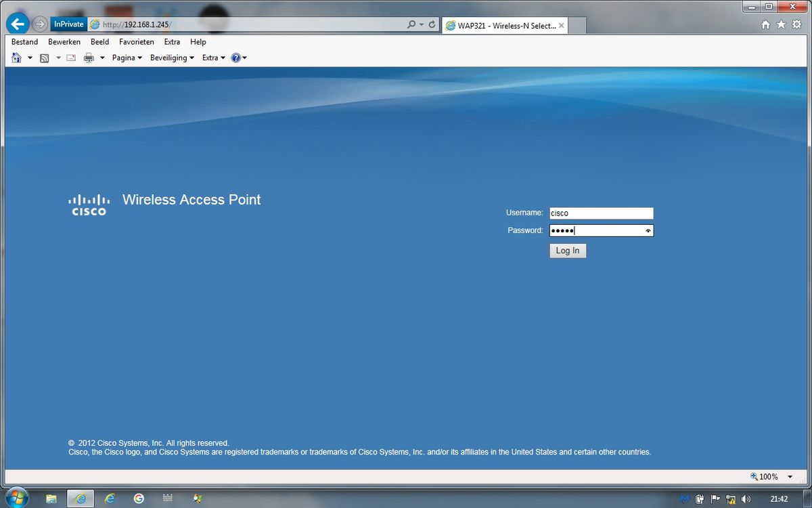
Task: Click the Home icon at top right
Action: pos(765,24)
